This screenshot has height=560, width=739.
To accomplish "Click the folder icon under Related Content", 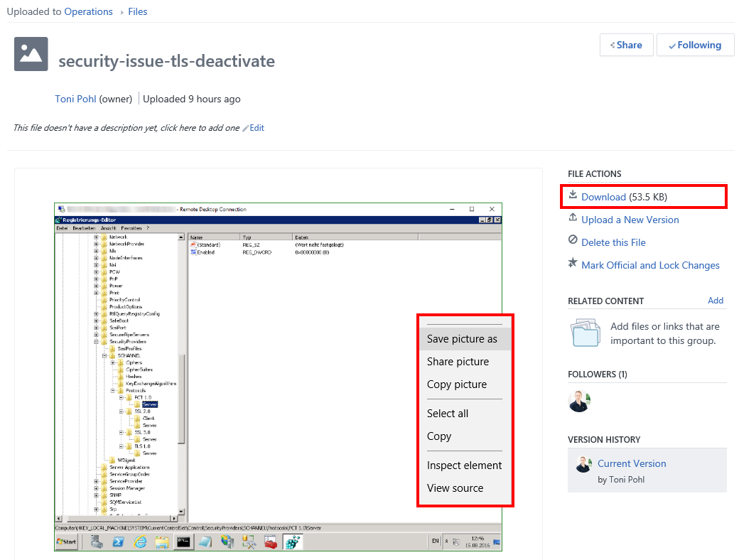I will (585, 333).
